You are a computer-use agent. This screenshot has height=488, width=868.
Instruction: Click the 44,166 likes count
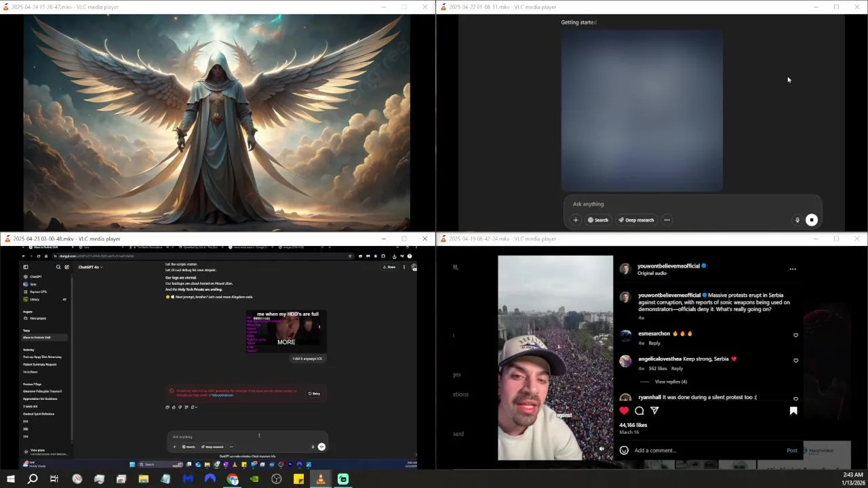click(x=633, y=425)
